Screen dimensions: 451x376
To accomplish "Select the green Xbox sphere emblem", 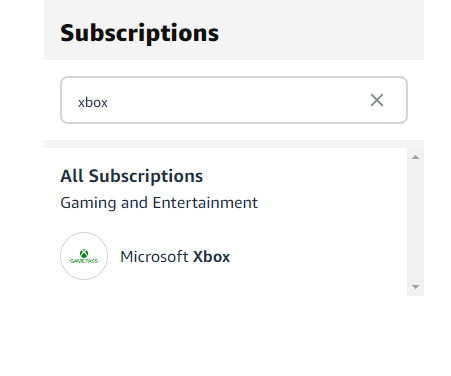I will tap(84, 253).
